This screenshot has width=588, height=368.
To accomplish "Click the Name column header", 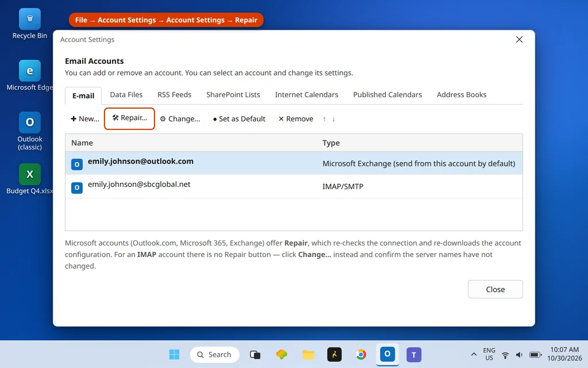I will (82, 143).
